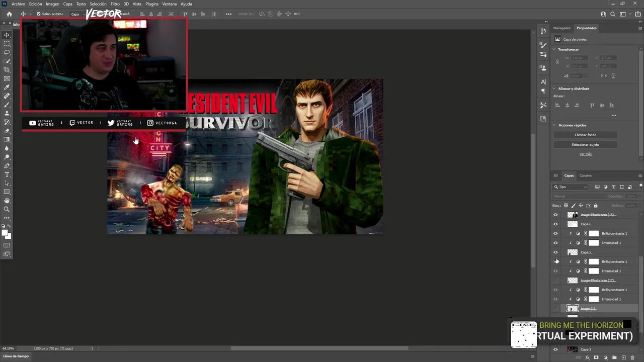Open the Filtro menu

pyautogui.click(x=115, y=4)
